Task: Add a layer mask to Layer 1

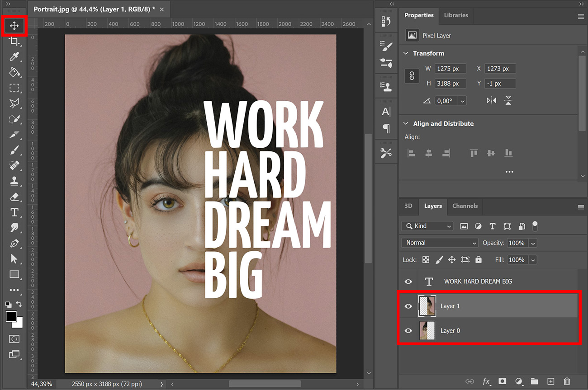Action: click(502, 381)
